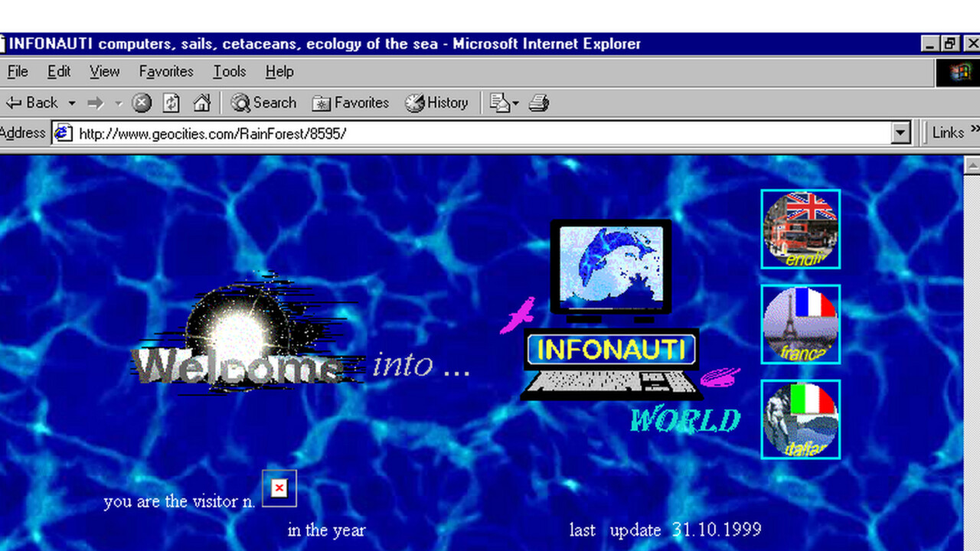The height and width of the screenshot is (551, 980).
Task: Click the Forward arrow button
Action: click(95, 103)
